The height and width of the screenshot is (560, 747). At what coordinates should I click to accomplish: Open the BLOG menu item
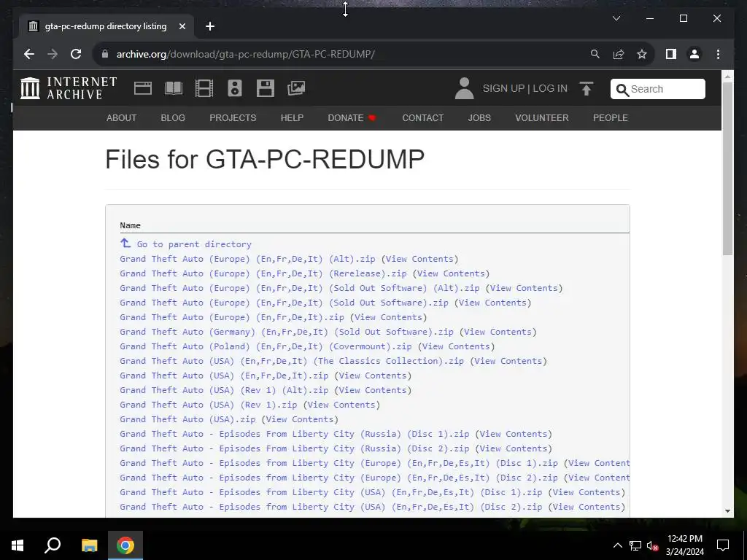[173, 118]
